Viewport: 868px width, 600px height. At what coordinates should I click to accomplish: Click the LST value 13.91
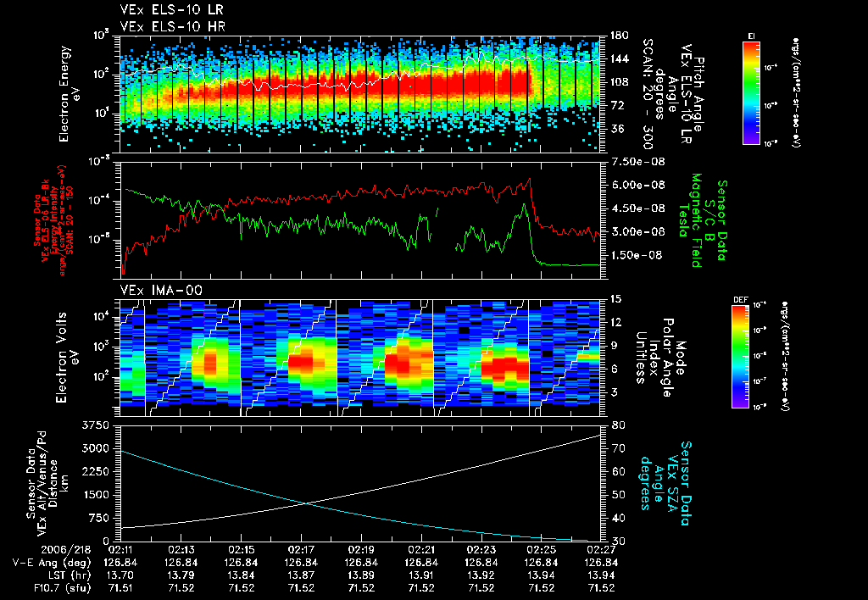coord(421,575)
